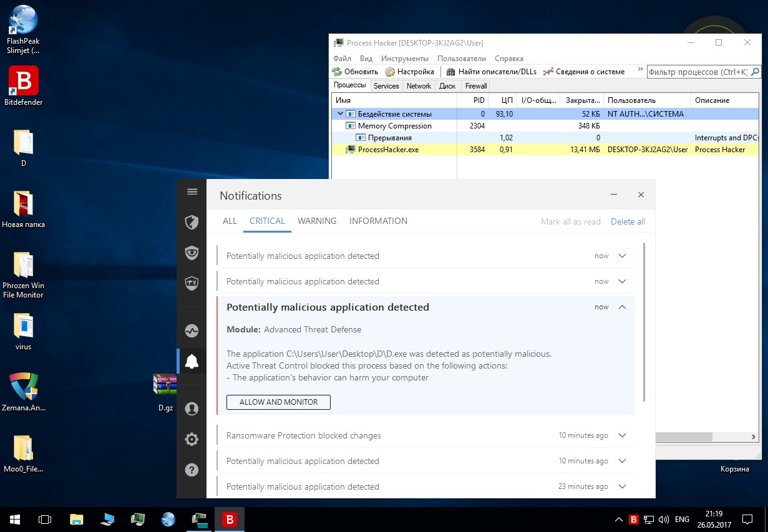The height and width of the screenshot is (532, 768).
Task: Click Обновить refresh toolbar button
Action: (x=355, y=72)
